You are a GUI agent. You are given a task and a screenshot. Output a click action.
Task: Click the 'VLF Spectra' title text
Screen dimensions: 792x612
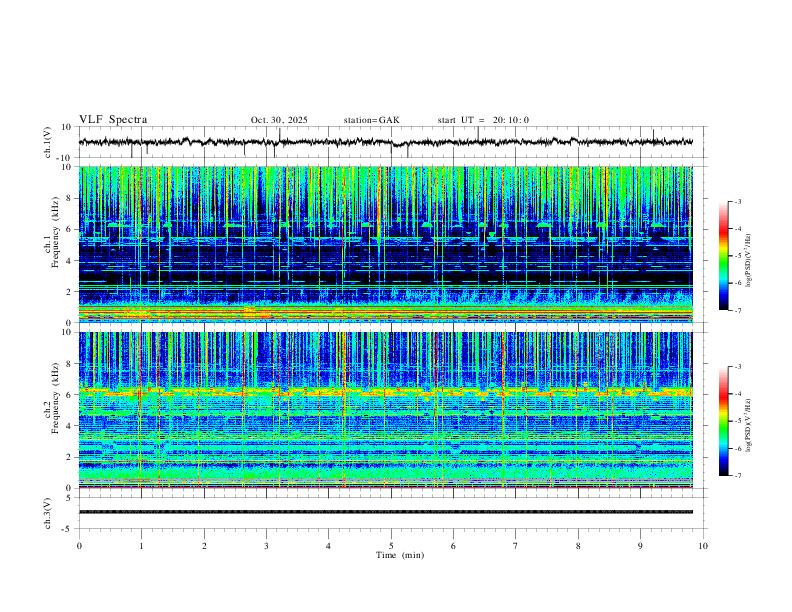tap(113, 120)
